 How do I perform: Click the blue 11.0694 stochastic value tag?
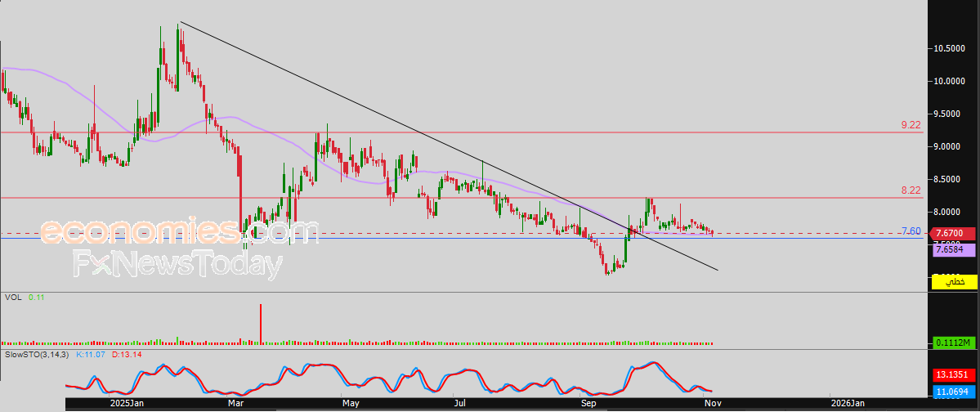pyautogui.click(x=955, y=392)
